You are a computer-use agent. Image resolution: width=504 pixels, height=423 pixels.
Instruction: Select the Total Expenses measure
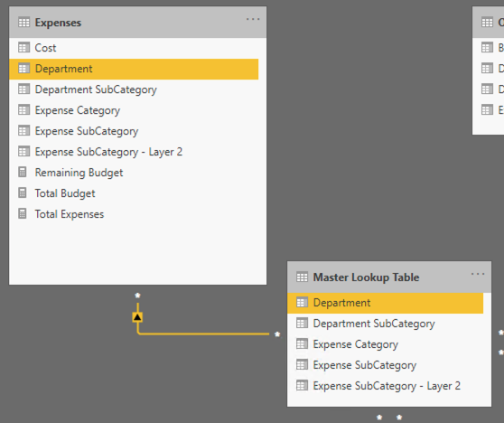click(134, 214)
